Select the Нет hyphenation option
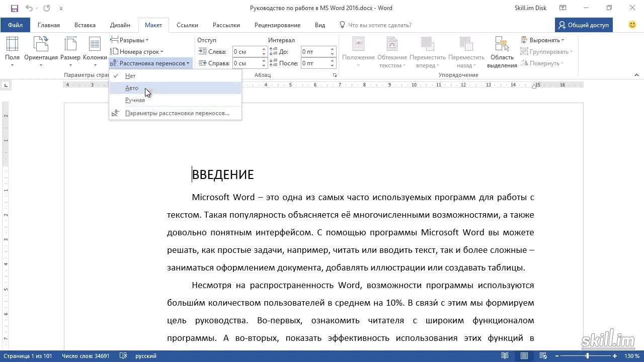Screen dimensions: 644x362 [175, 75]
